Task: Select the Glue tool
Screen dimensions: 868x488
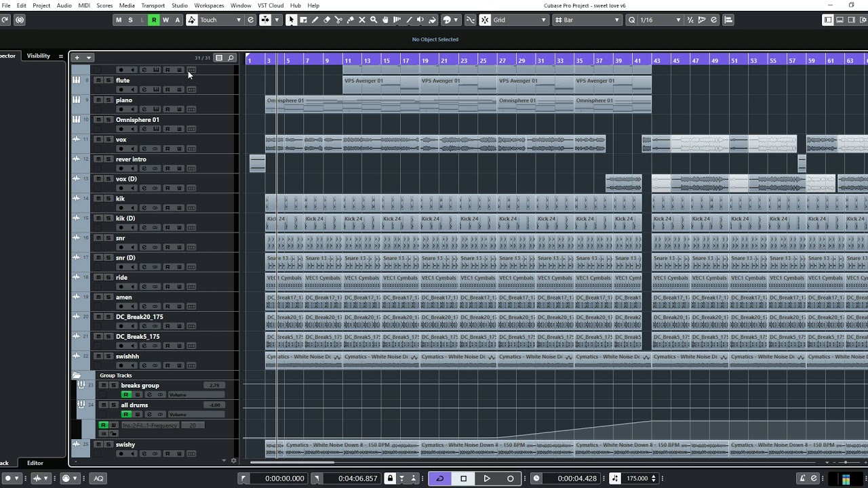Action: [x=350, y=20]
